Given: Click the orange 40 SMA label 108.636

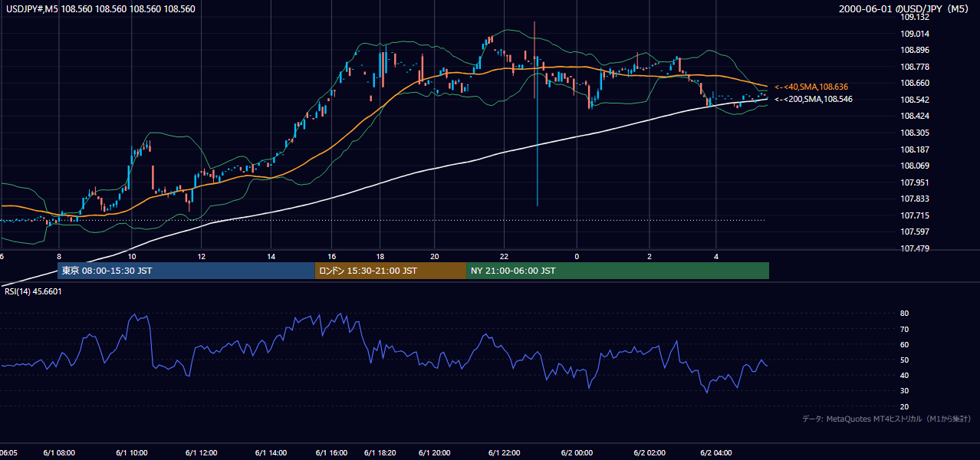Looking at the screenshot, I should (x=811, y=87).
